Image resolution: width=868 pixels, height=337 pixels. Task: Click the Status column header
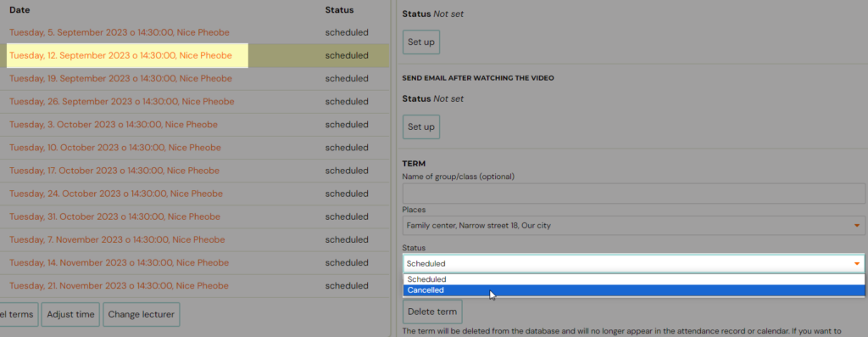pos(339,10)
